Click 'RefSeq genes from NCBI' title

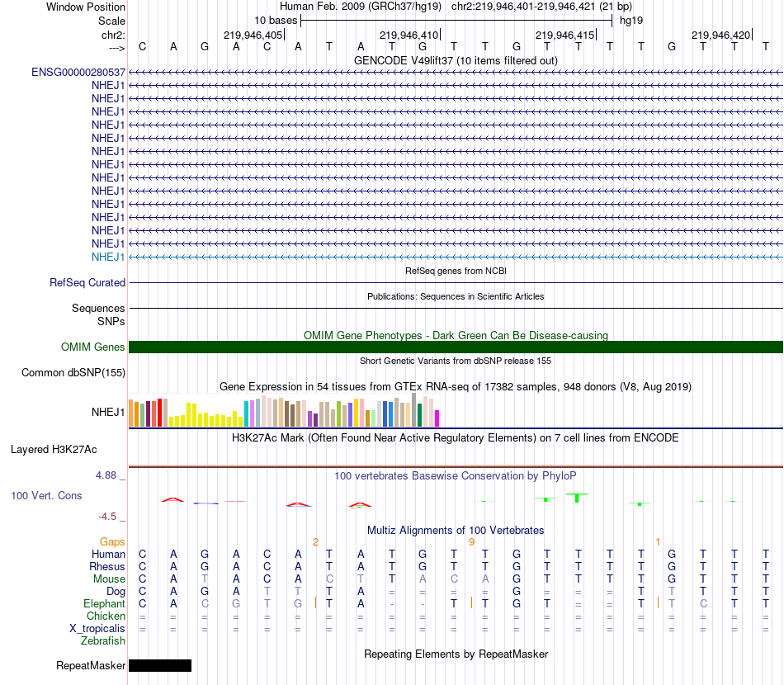[456, 271]
